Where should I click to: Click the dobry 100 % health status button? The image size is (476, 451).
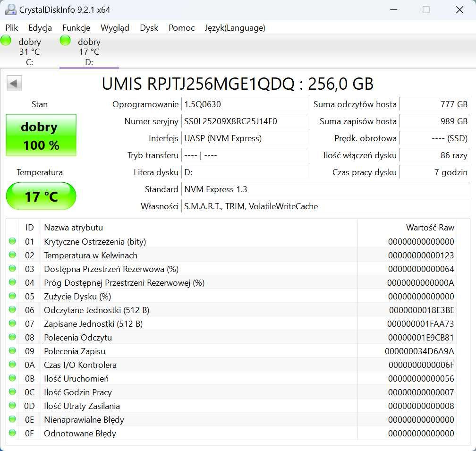coord(41,135)
